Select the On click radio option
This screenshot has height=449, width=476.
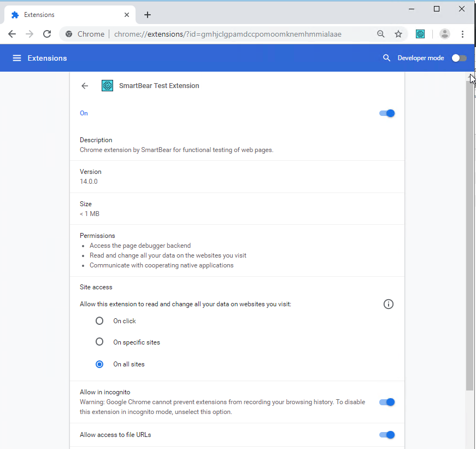click(x=99, y=321)
